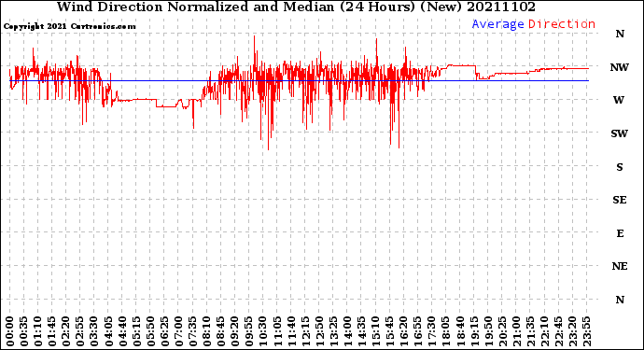Click the 23:20 time label
The height and width of the screenshot is (350, 644).
coord(572,331)
